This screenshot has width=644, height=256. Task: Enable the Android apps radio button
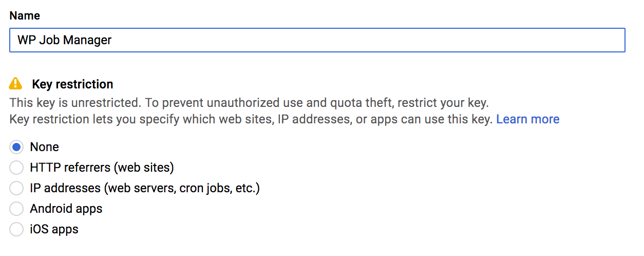pos(16,209)
